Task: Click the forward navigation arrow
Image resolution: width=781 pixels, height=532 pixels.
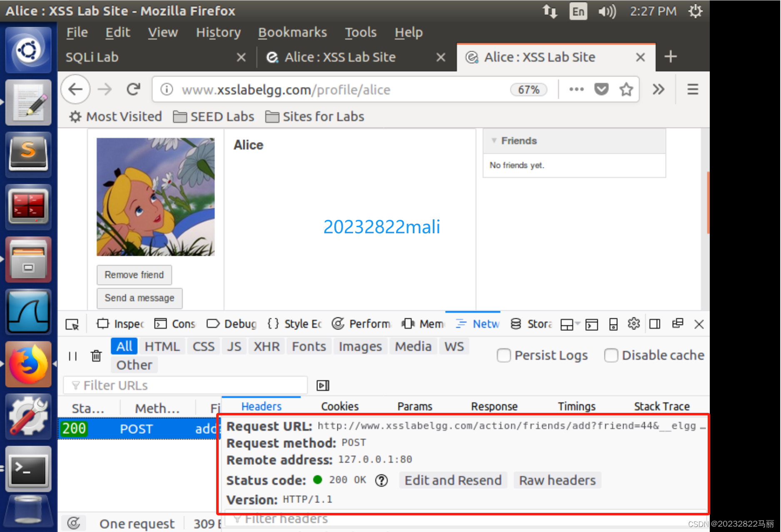Action: pos(105,89)
